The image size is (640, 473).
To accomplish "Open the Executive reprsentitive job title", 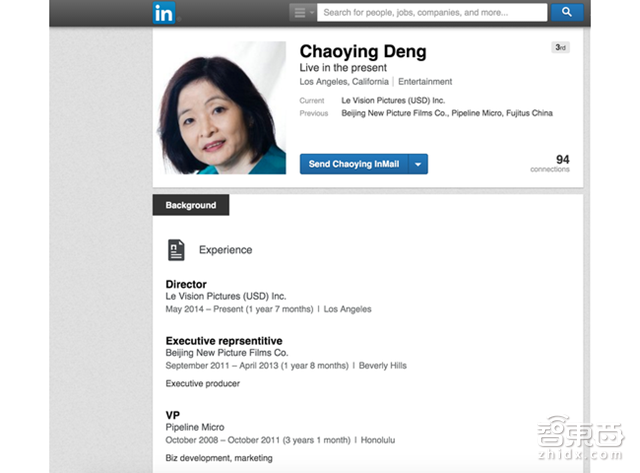I will coord(224,341).
